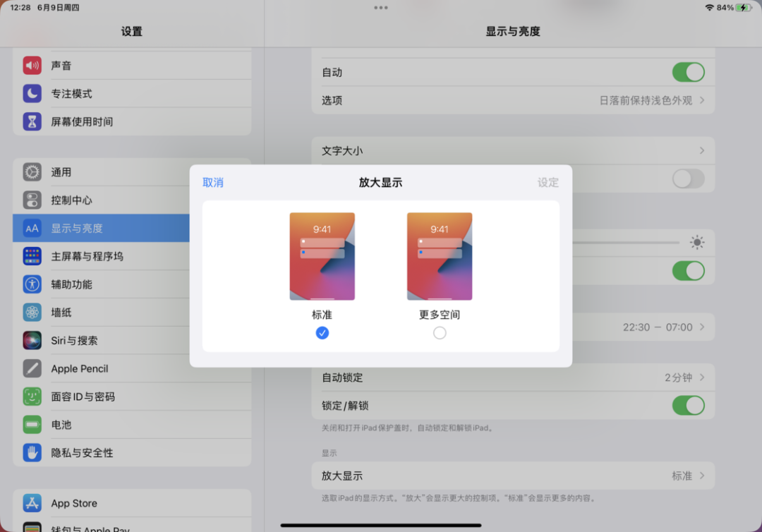Open the Apple Pencil icon
762x532 pixels.
click(32, 368)
